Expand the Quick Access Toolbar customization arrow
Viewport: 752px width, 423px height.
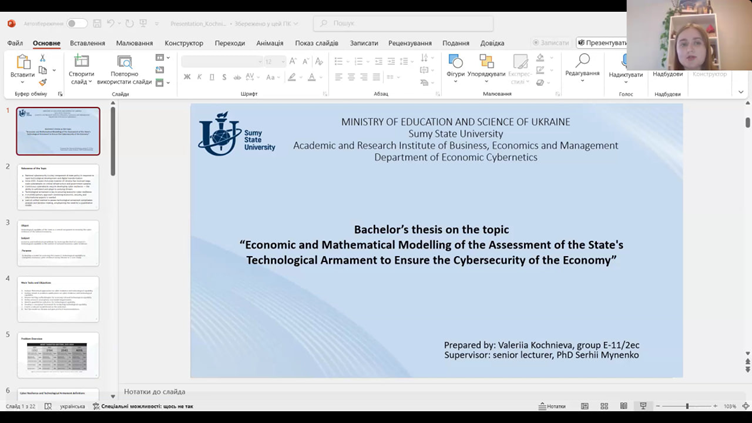coord(156,24)
